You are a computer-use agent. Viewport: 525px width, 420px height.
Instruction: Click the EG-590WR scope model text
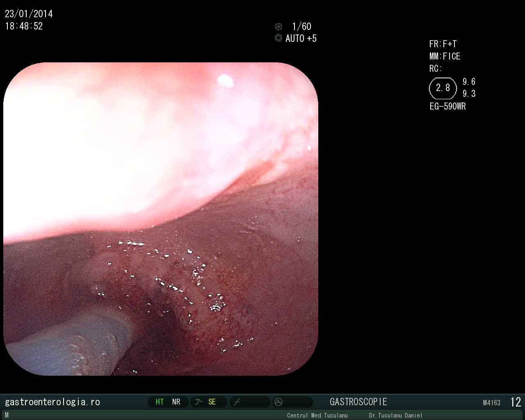(448, 106)
